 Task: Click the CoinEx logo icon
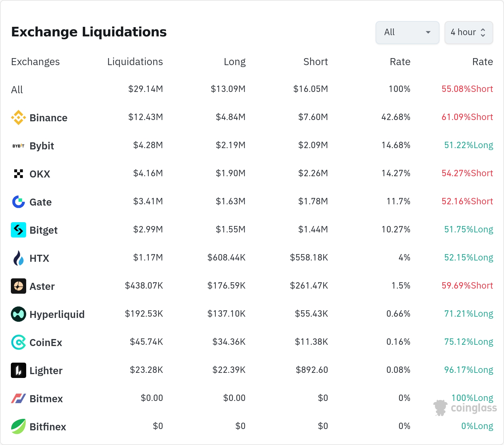(x=19, y=342)
